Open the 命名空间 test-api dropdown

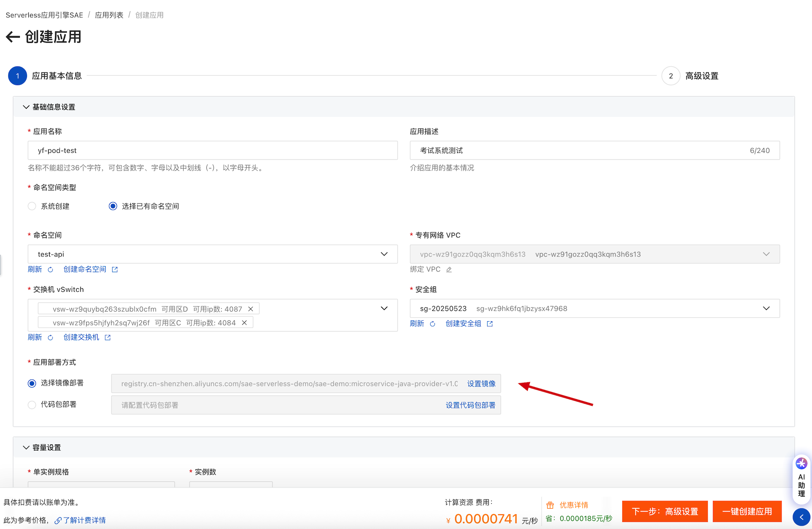tap(213, 254)
